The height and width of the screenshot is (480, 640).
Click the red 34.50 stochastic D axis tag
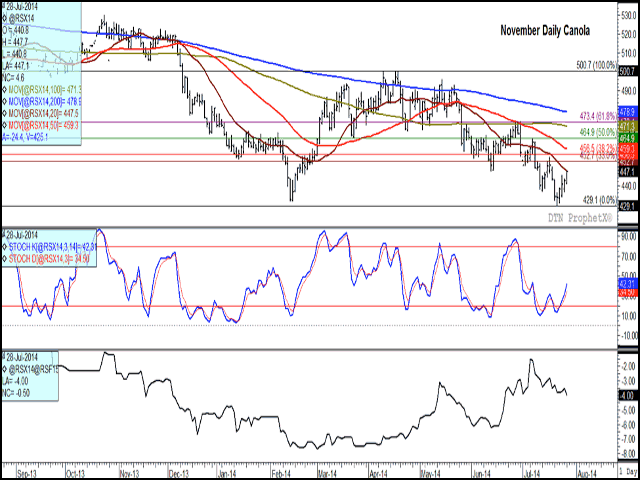tap(629, 292)
